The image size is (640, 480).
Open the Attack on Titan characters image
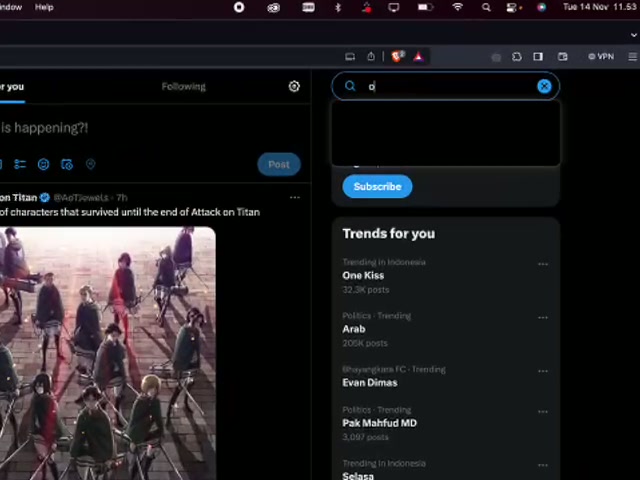click(x=107, y=350)
